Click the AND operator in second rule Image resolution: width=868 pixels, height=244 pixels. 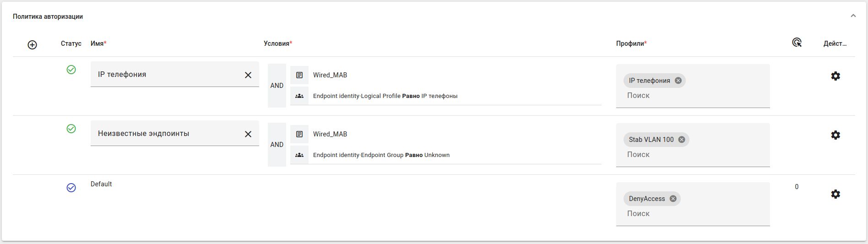coord(277,145)
